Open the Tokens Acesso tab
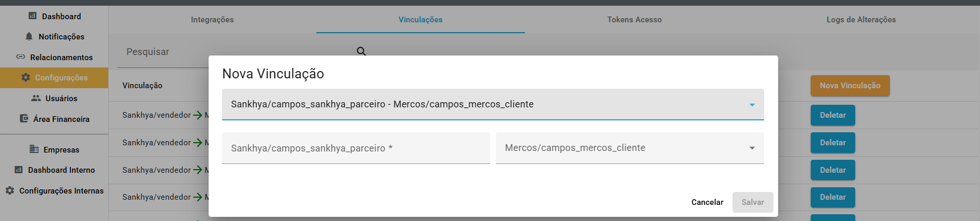 pyautogui.click(x=634, y=20)
